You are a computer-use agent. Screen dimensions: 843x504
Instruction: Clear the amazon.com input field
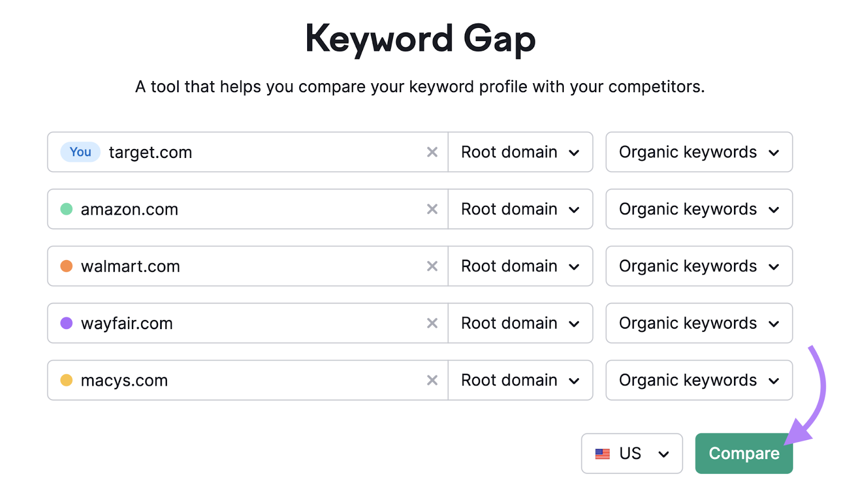pos(432,209)
